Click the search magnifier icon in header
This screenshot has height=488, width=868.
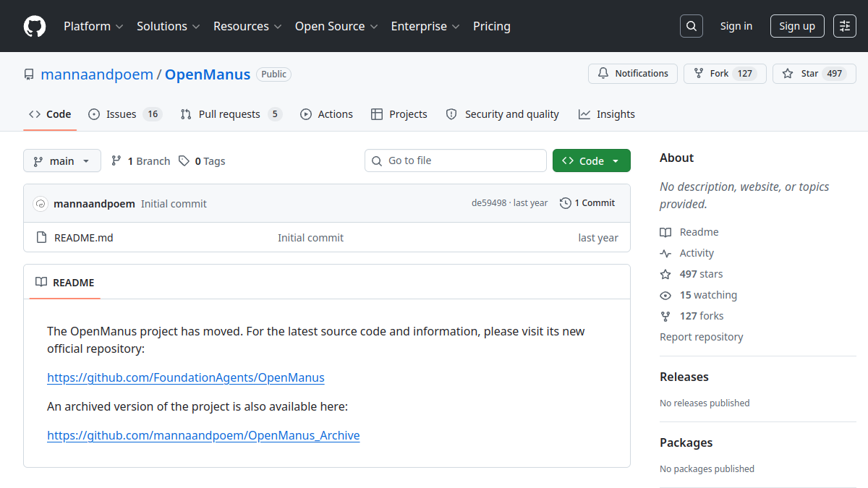[x=692, y=26]
